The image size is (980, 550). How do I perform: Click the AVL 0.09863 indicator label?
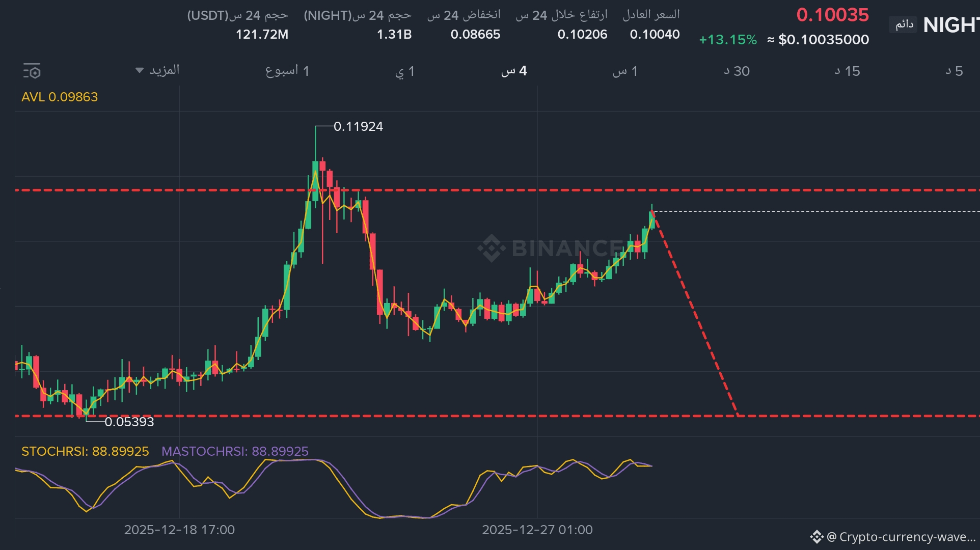point(60,97)
